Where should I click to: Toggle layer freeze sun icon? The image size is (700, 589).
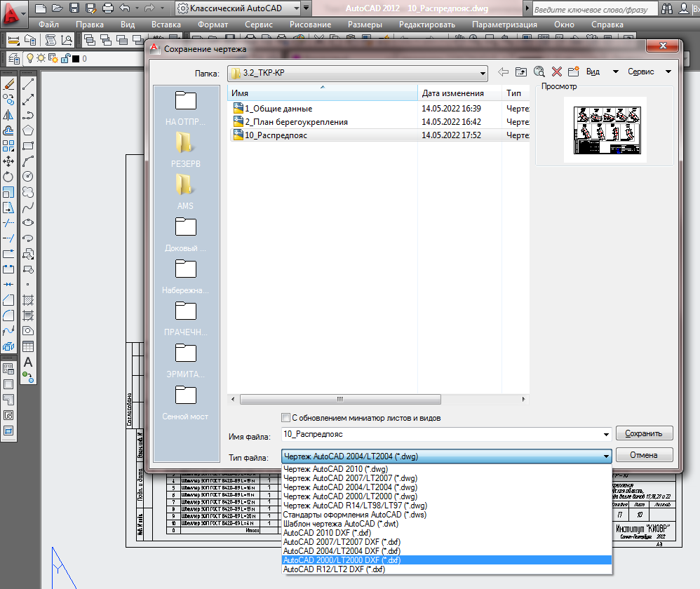(41, 58)
